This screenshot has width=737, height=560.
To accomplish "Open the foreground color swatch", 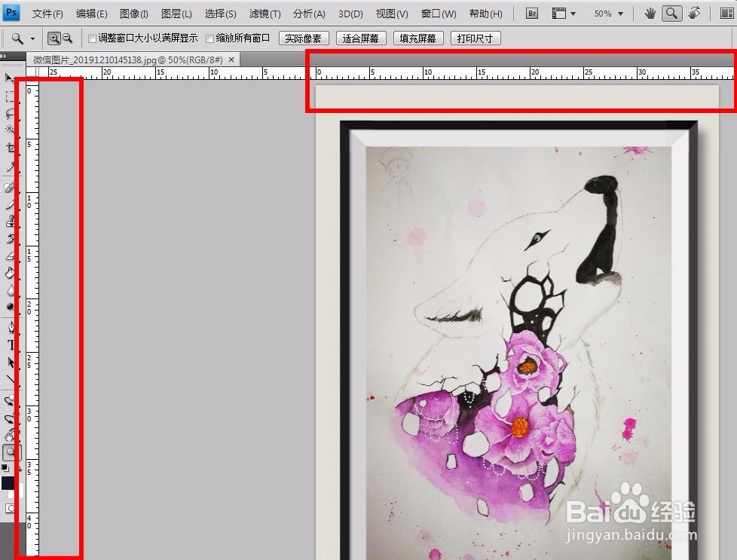I will (7, 483).
